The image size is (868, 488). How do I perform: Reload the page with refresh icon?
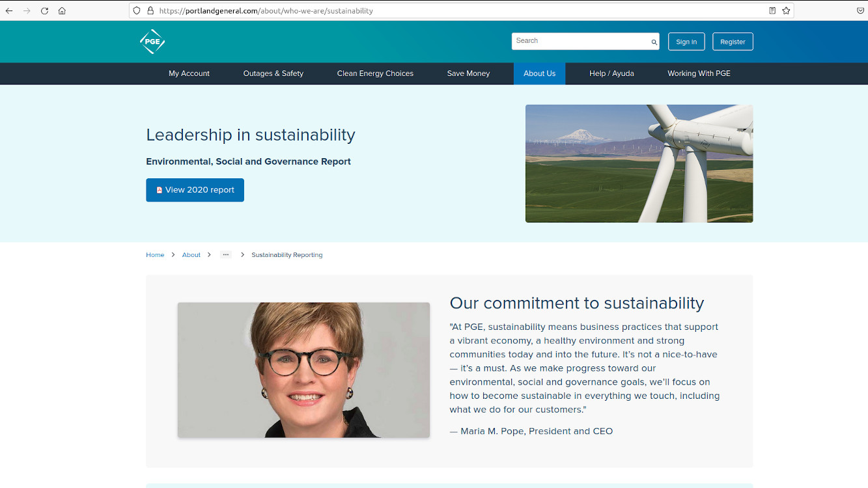click(44, 10)
